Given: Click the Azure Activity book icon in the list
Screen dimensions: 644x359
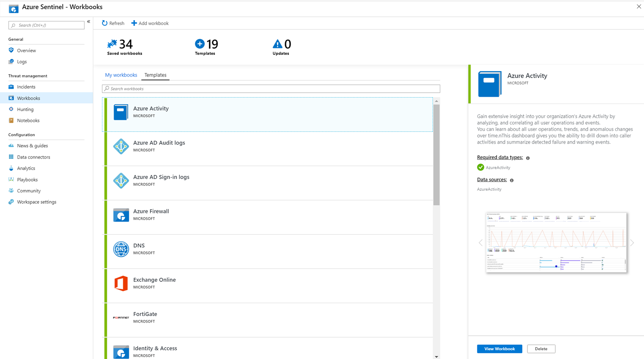Looking at the screenshot, I should 121,112.
